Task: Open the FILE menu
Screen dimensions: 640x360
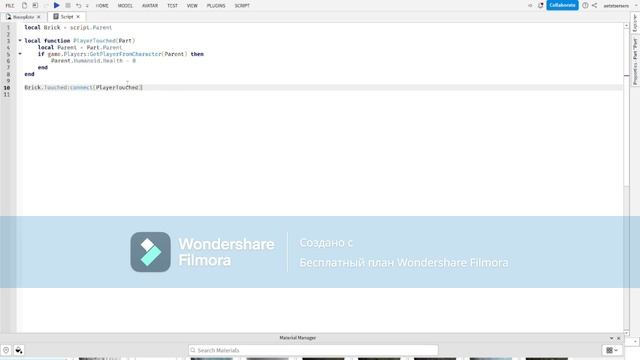Action: click(x=10, y=6)
